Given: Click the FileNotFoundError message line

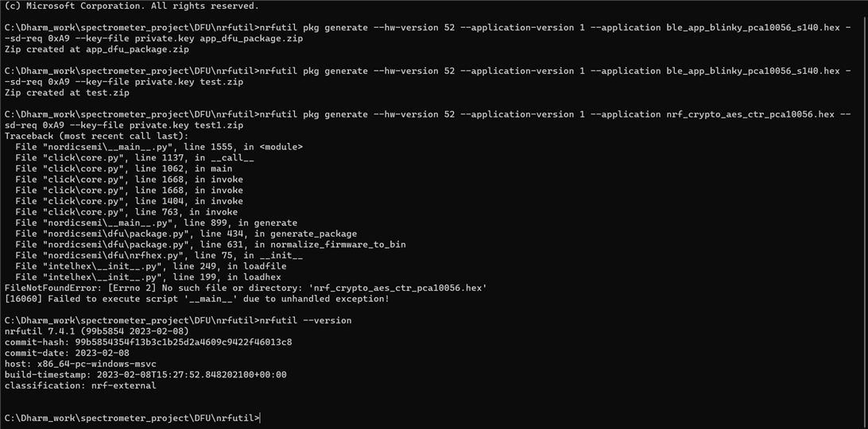Looking at the screenshot, I should [246, 288].
